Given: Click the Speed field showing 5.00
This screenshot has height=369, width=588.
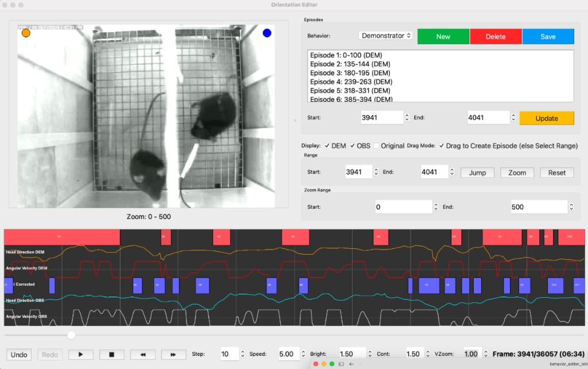Looking at the screenshot, I should (x=289, y=354).
